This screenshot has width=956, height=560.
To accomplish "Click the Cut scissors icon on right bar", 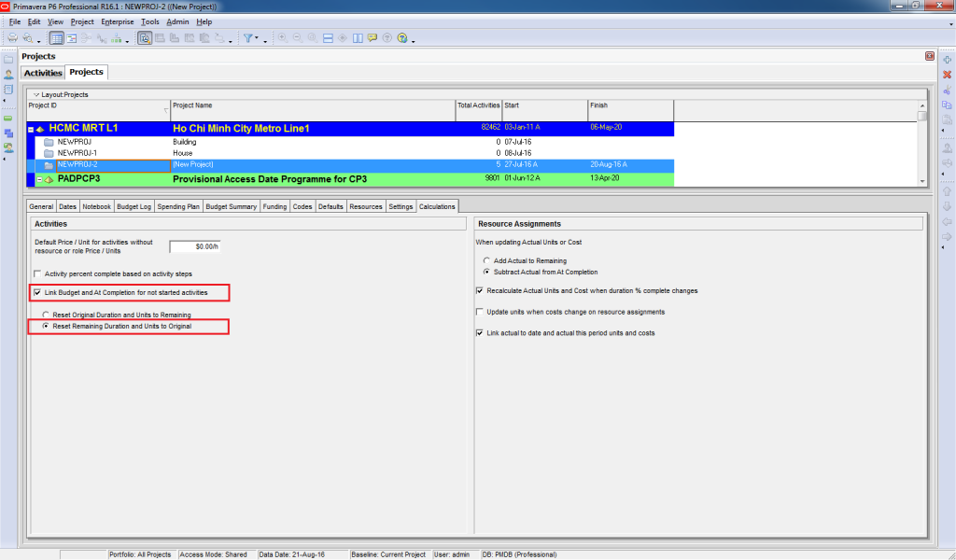I will [947, 91].
